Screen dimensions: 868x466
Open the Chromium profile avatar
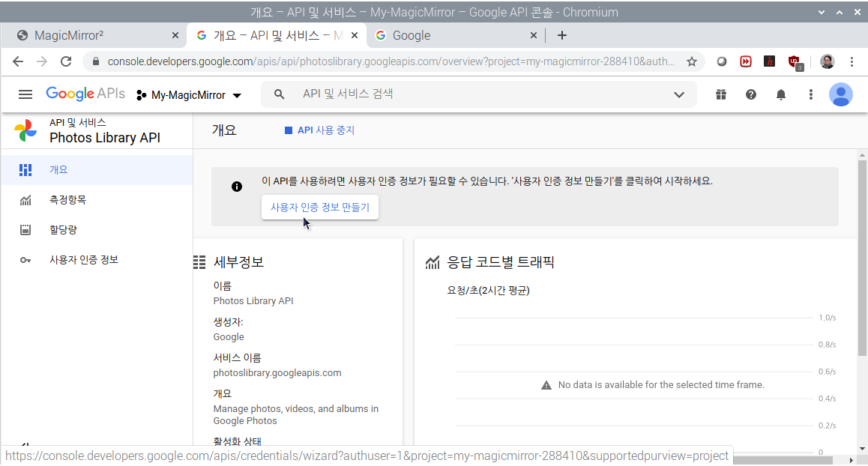[827, 61]
